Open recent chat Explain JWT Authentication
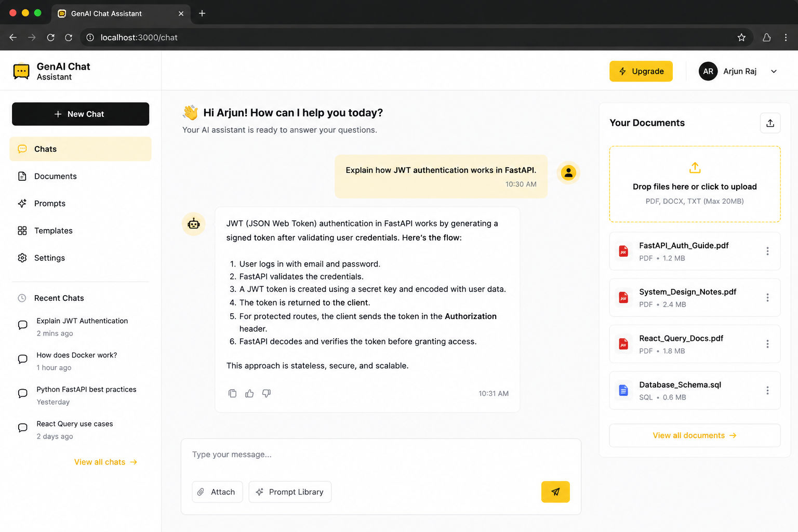Screen dimensions: 798x532 [81, 327]
